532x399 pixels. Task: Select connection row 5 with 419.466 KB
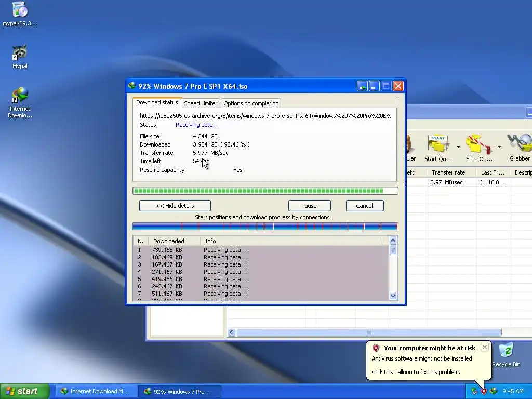point(261,279)
